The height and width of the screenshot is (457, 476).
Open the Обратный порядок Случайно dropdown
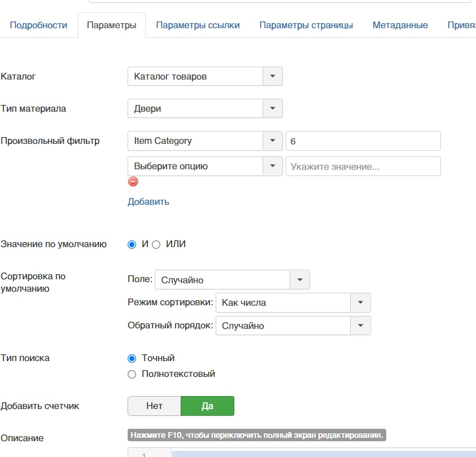(293, 326)
